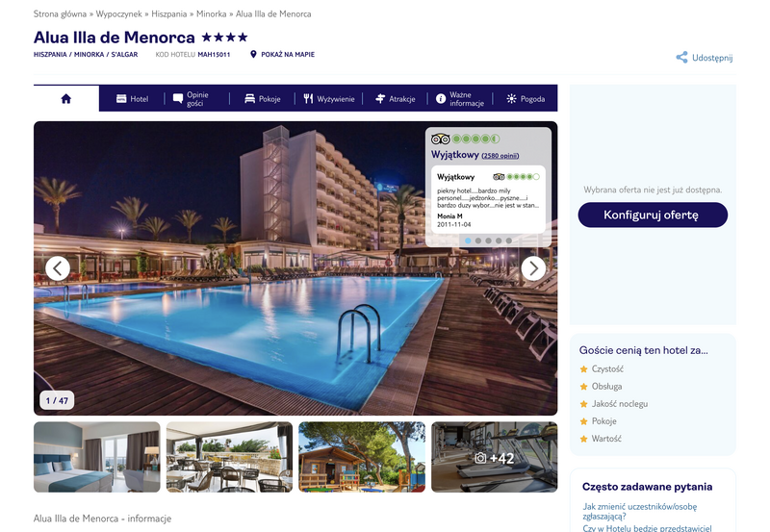Click the Udostępnij share icon
Viewport: 770px width, 532px height.
[681, 58]
